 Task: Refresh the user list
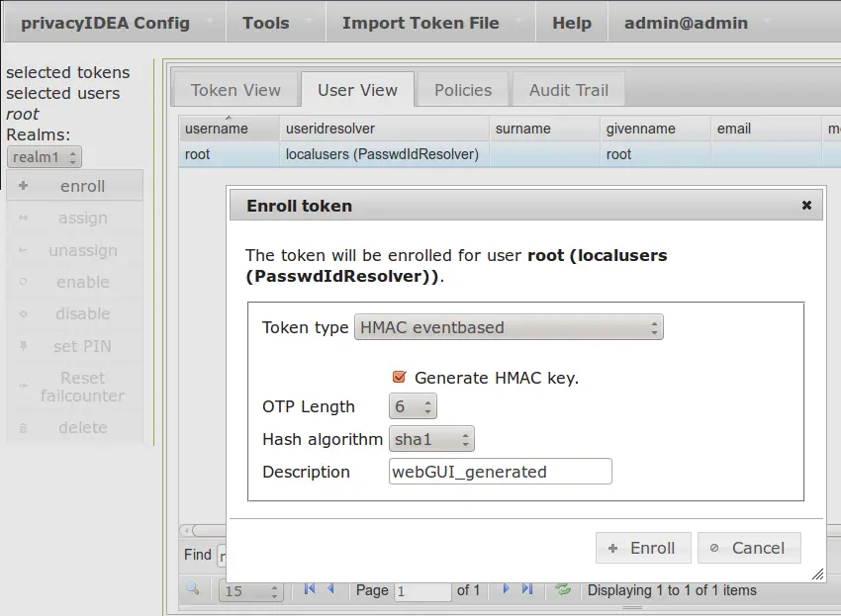(563, 589)
